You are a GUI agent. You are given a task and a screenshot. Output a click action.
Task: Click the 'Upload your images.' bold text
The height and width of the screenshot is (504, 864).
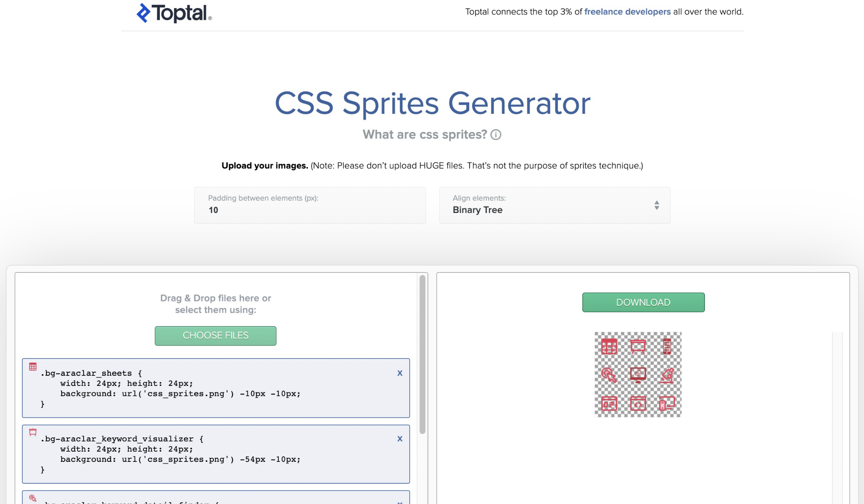[265, 166]
